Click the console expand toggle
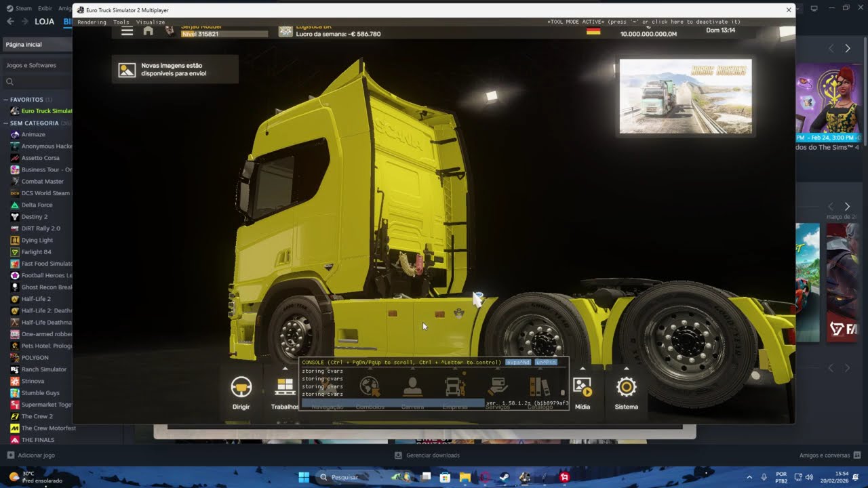The height and width of the screenshot is (488, 868). point(518,363)
